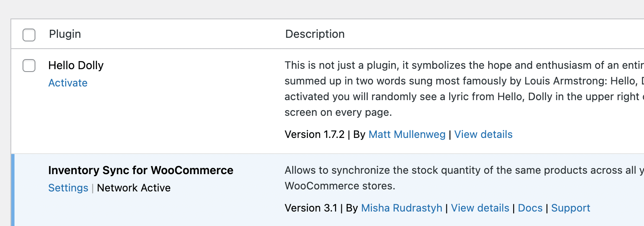Screen dimensions: 644x226
Task: Click the Network Active status text
Action: point(134,188)
